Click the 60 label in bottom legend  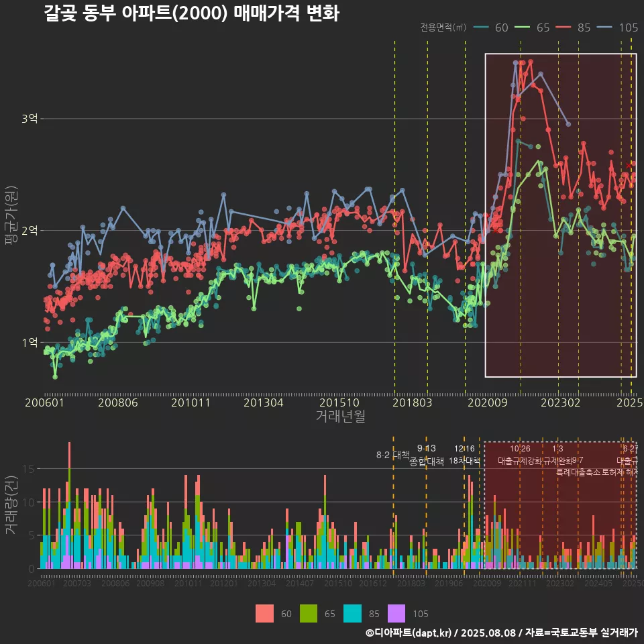point(286,614)
